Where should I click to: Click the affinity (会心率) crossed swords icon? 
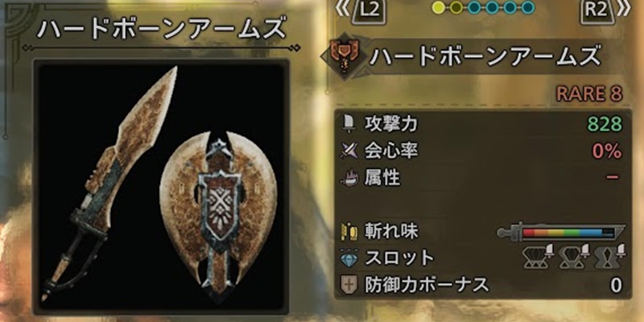click(349, 152)
